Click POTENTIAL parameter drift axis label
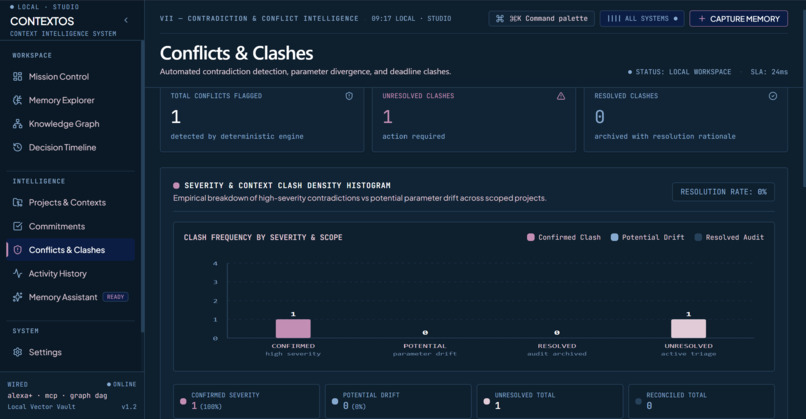Image resolution: width=806 pixels, height=419 pixels. (x=425, y=350)
